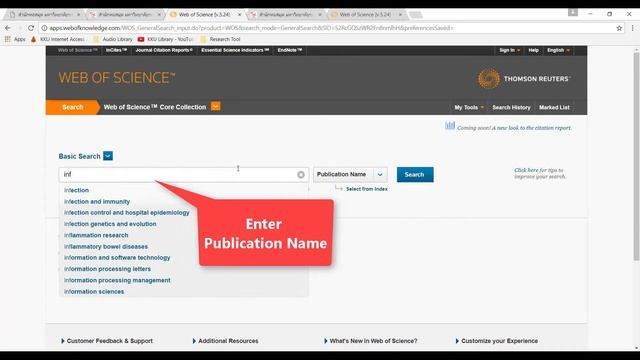Click Select from Index link
The width and height of the screenshot is (640, 360).
(x=367, y=189)
